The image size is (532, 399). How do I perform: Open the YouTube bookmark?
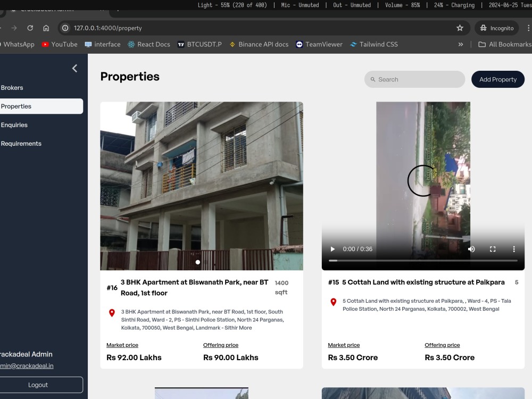pos(60,45)
